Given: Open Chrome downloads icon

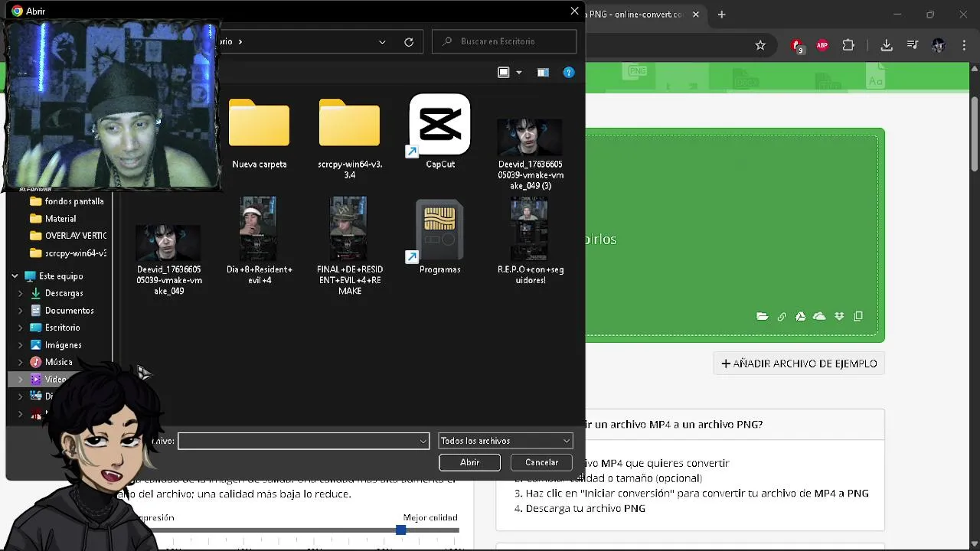Looking at the screenshot, I should [887, 45].
